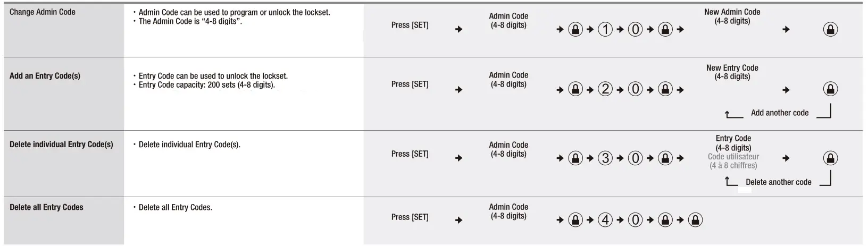
Task: Click the last lock icon in Change Admin Code row
Action: point(830,30)
